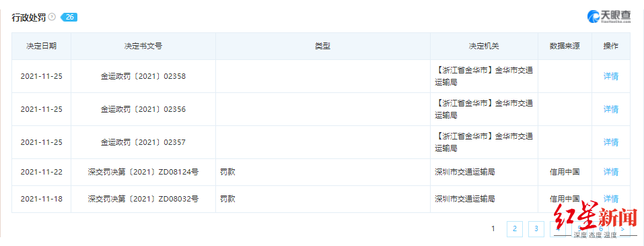644x246 pixels.
Task: Click 罚款 type in 2021-11-18 row
Action: pyautogui.click(x=228, y=199)
